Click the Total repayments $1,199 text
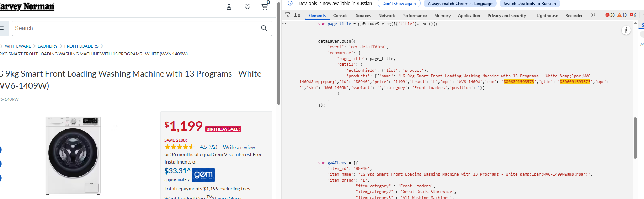644x199 pixels. [208, 189]
